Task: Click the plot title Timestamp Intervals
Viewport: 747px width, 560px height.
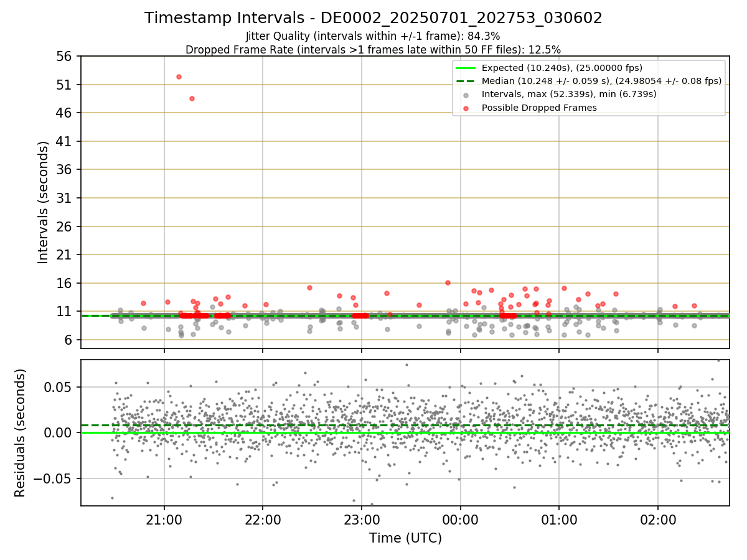Action: (374, 18)
